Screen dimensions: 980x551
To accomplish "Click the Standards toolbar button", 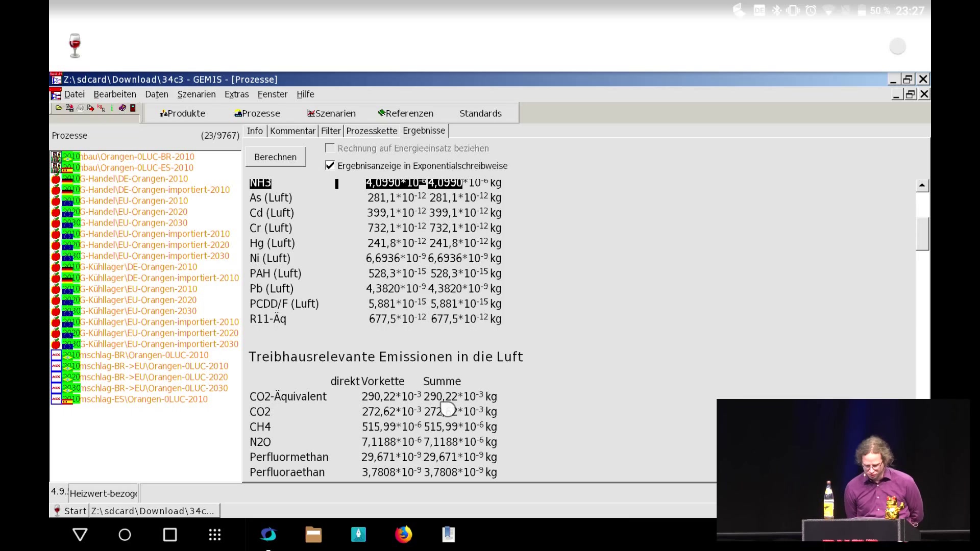I will tap(480, 113).
